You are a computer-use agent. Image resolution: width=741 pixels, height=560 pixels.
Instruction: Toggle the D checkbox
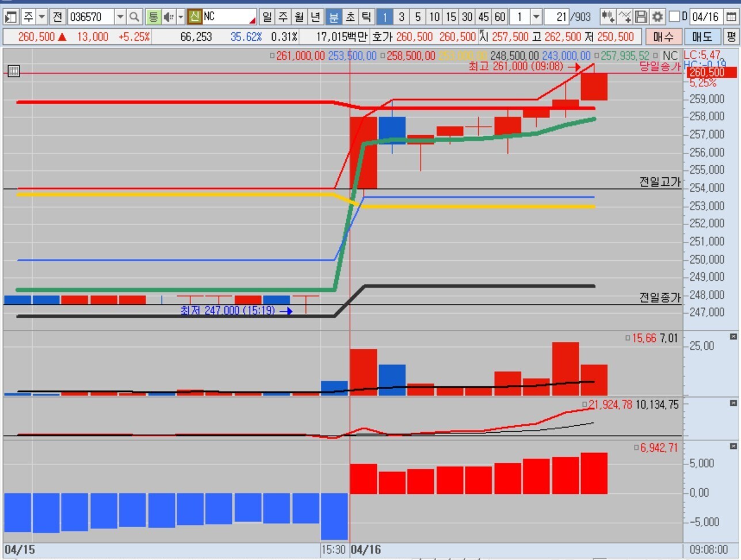click(675, 17)
